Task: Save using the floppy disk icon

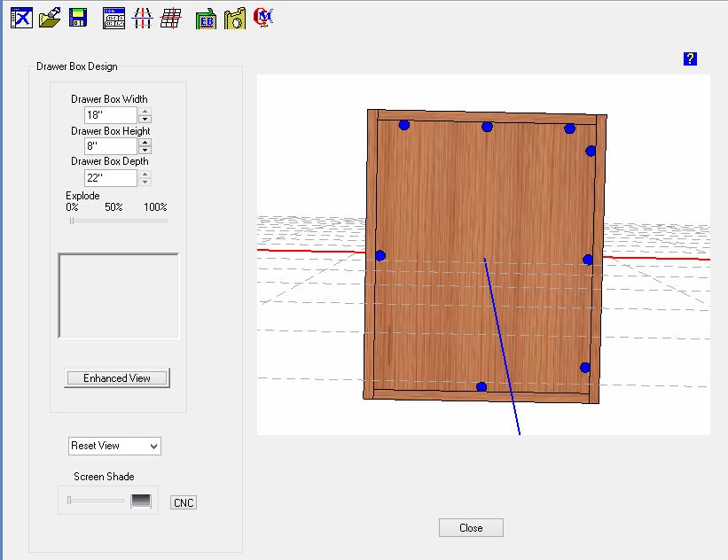Action: [77, 18]
